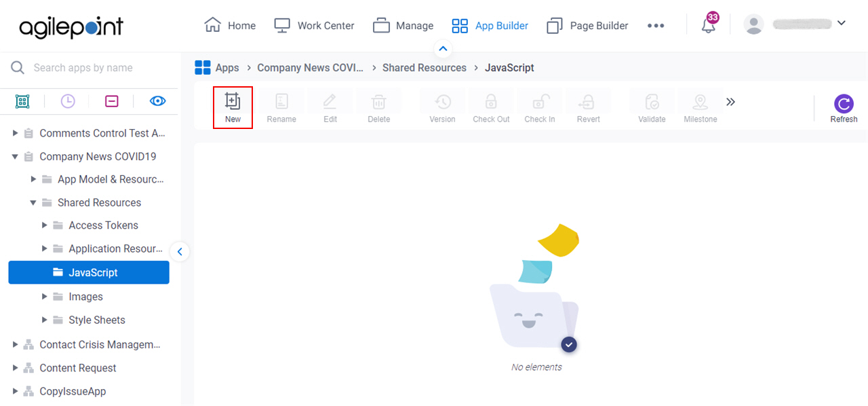Toggle the eye preview icon in sidebar
868x406 pixels.
[157, 100]
